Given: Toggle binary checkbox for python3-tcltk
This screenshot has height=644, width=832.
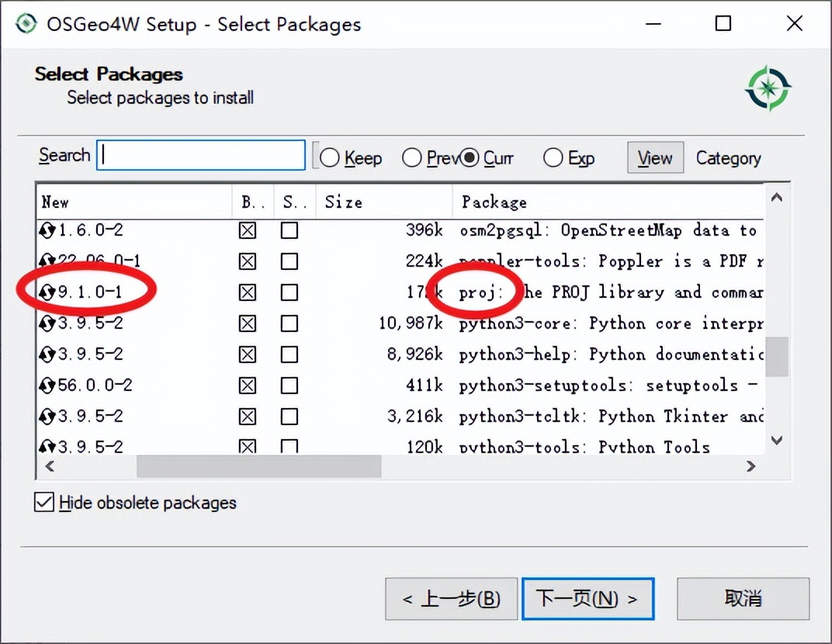Looking at the screenshot, I should pyautogui.click(x=248, y=417).
